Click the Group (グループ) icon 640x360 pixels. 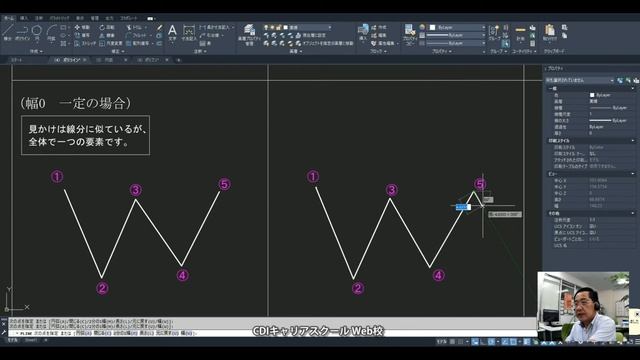point(493,33)
